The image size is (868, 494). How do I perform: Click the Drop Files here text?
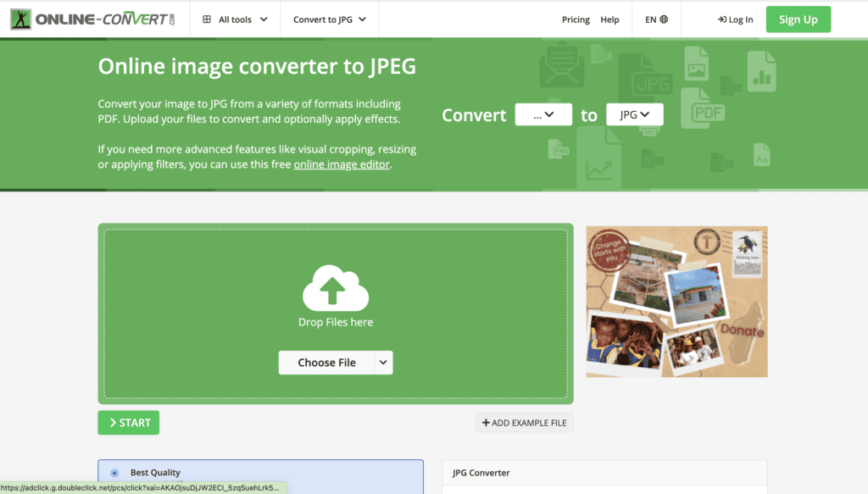[x=336, y=322]
